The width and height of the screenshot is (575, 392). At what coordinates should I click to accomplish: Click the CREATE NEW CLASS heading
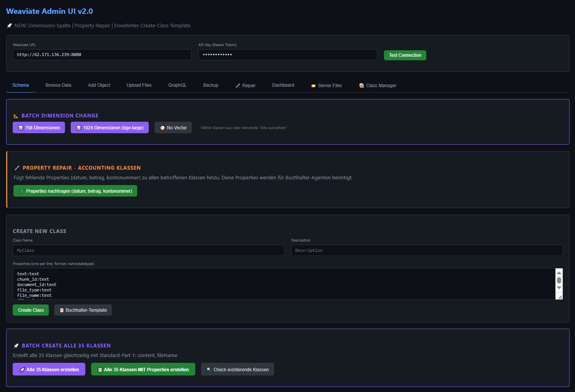point(40,231)
